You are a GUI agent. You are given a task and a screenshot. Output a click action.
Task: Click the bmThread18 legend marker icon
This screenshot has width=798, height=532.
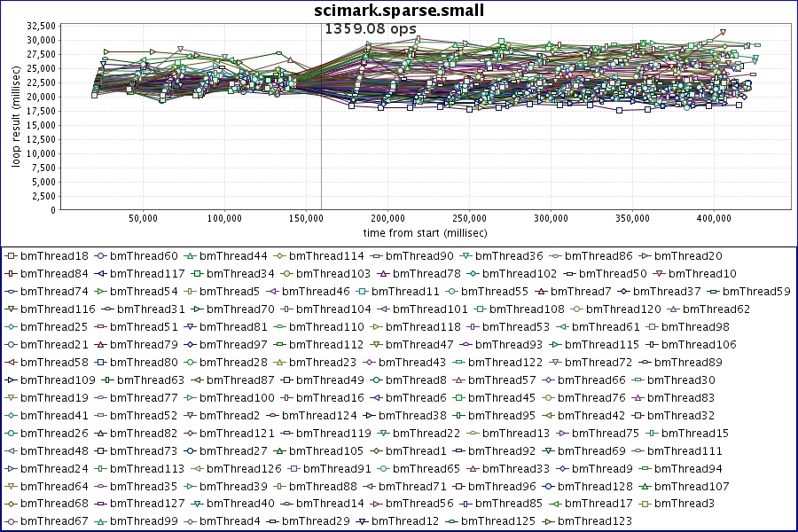(x=11, y=256)
